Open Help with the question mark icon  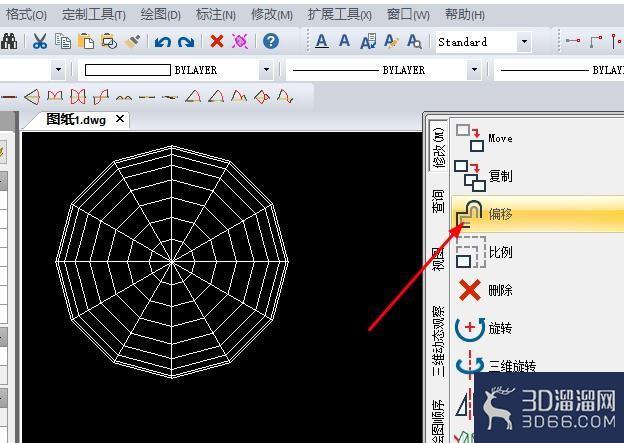coord(271,41)
